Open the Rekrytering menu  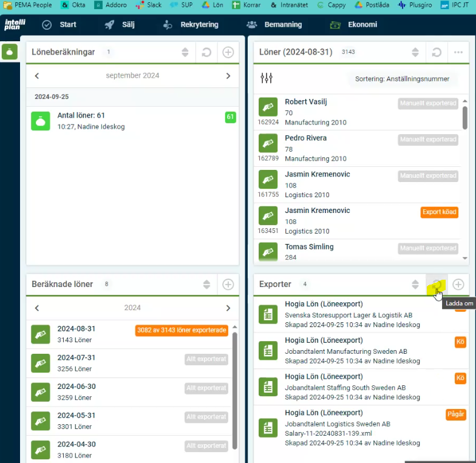pyautogui.click(x=191, y=25)
